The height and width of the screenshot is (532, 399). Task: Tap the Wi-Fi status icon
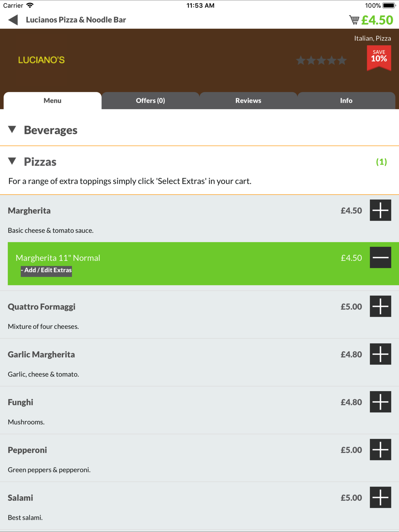pyautogui.click(x=30, y=5)
